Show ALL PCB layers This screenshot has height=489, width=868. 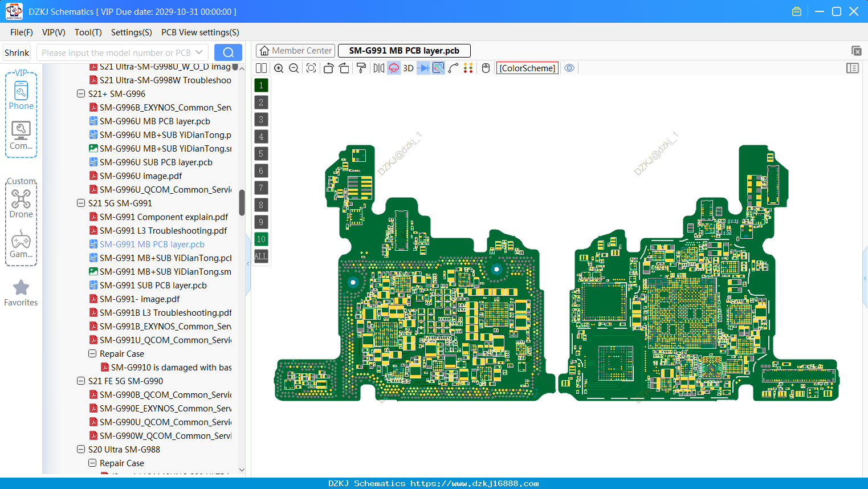click(261, 256)
